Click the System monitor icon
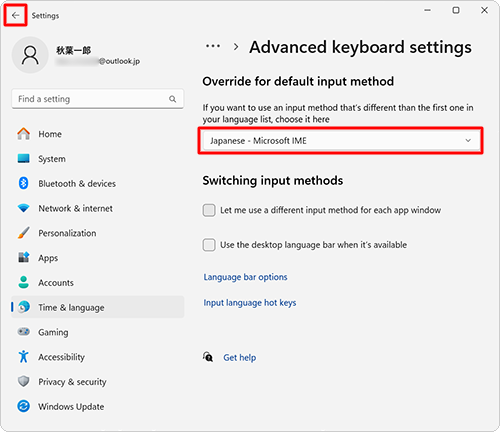This screenshot has width=500, height=432. click(x=23, y=158)
